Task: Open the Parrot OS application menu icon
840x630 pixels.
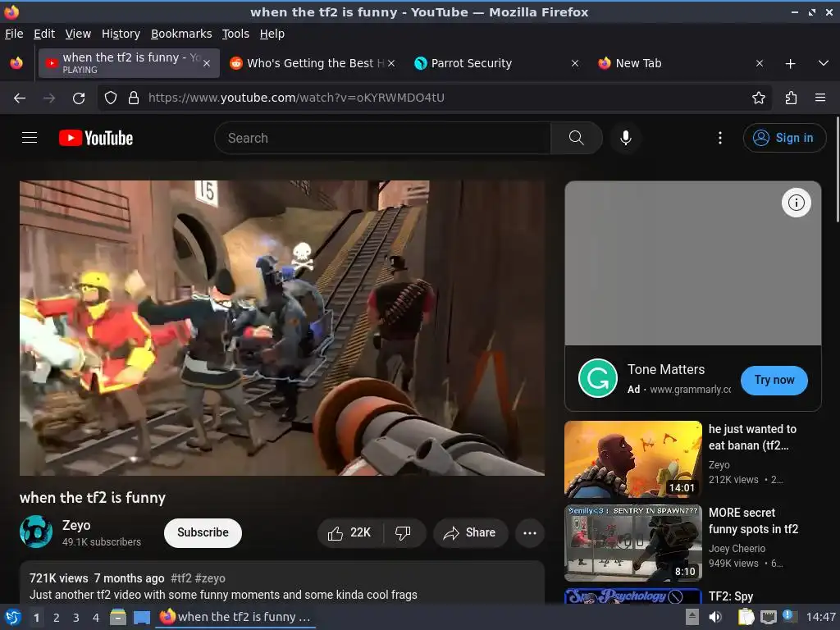Action: pyautogui.click(x=13, y=617)
